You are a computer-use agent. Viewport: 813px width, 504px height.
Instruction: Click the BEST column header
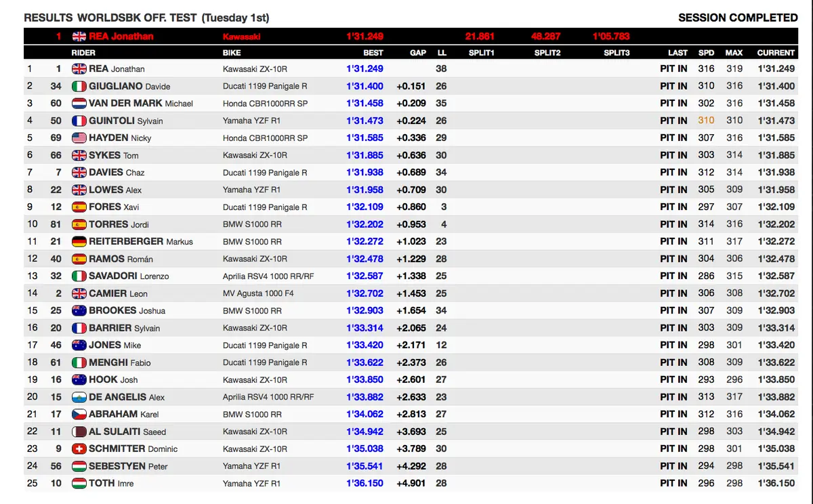pos(373,53)
